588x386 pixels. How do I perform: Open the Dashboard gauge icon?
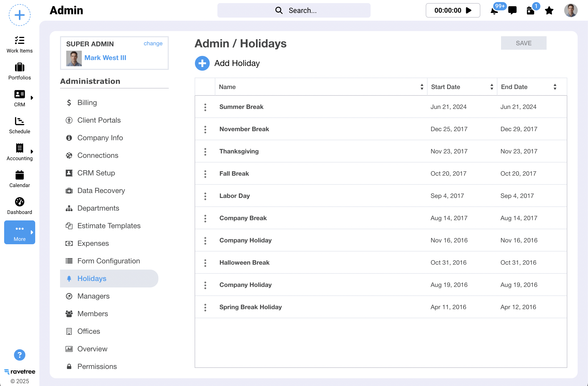click(19, 202)
